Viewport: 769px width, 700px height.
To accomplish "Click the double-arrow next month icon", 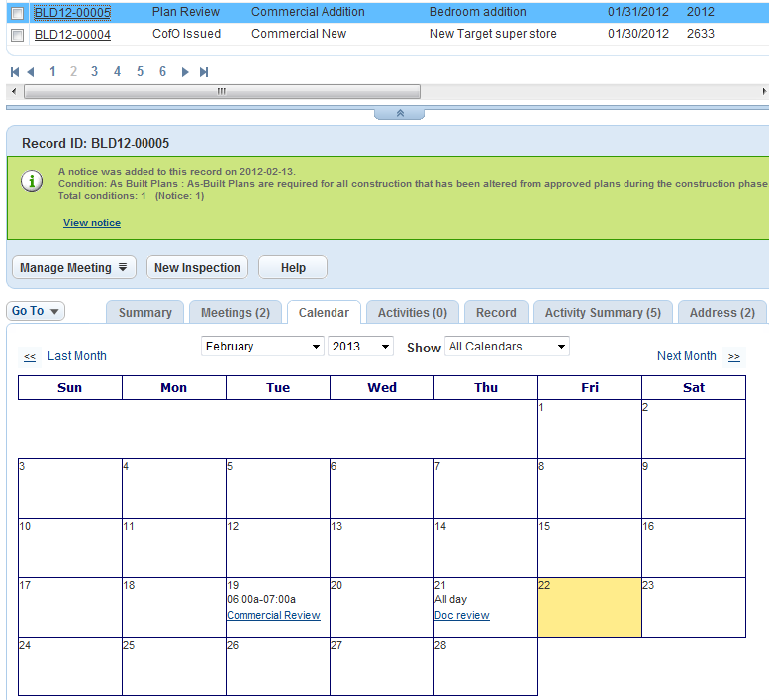I will click(x=733, y=356).
